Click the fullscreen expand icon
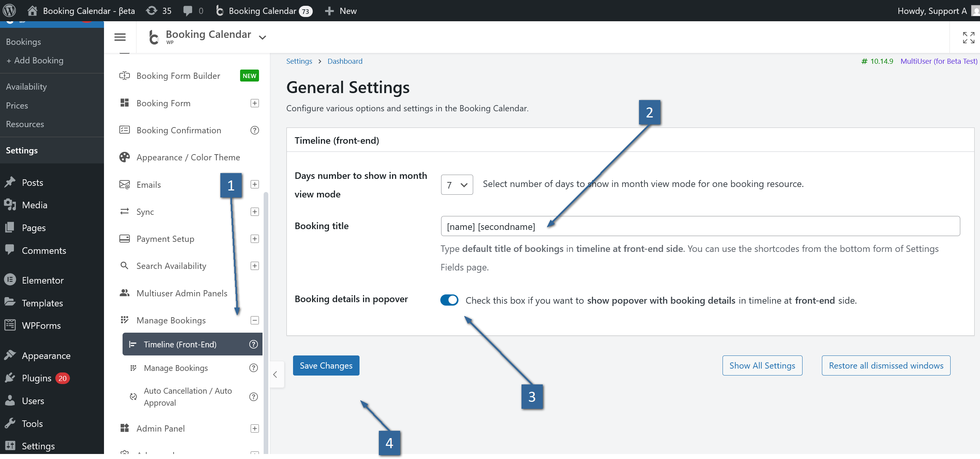Screen dimensions: 980x459 [x=968, y=37]
